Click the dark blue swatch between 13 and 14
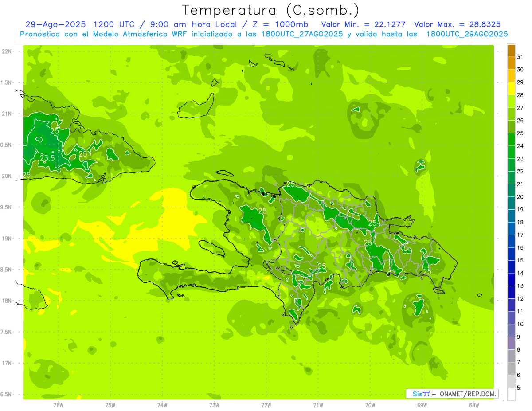Image resolution: width=532 pixels, height=411 pixels. (511, 279)
